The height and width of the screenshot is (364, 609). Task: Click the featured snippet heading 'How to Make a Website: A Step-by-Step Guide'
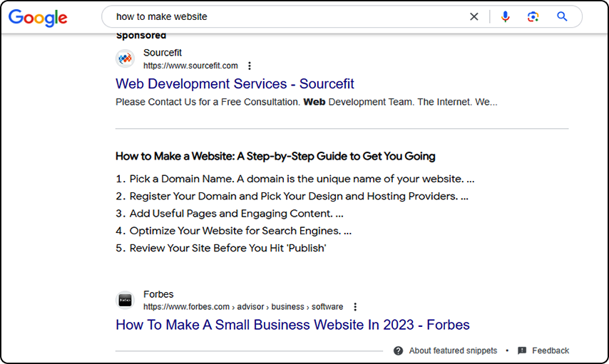click(275, 156)
